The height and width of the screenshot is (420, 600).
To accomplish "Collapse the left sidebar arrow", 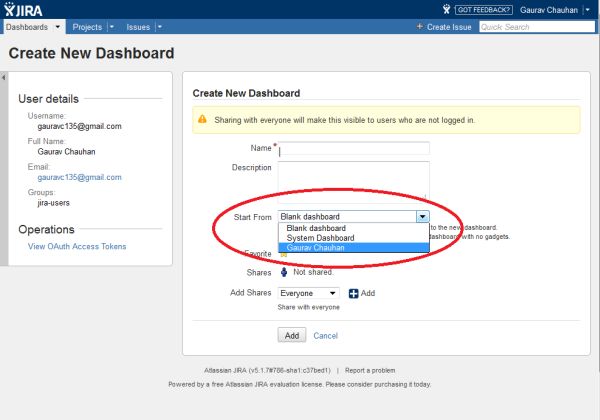I will click(x=3, y=78).
